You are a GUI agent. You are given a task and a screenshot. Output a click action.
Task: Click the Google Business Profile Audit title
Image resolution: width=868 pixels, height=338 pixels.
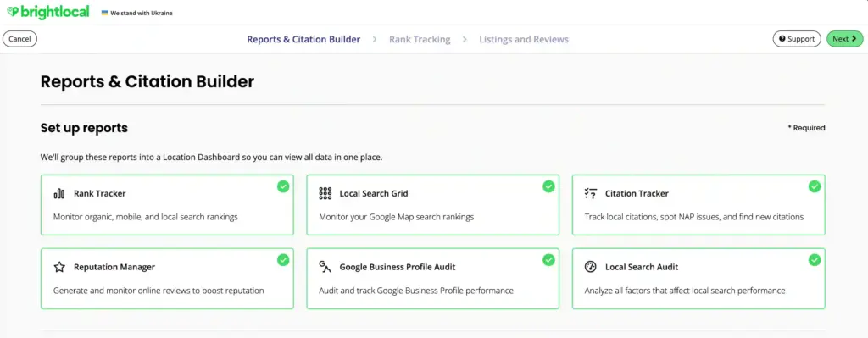(x=398, y=267)
